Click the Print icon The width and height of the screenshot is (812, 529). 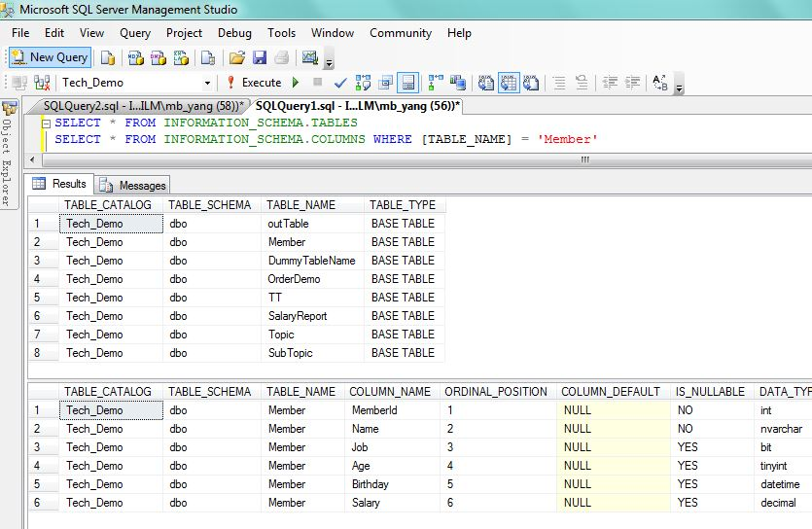(x=282, y=57)
